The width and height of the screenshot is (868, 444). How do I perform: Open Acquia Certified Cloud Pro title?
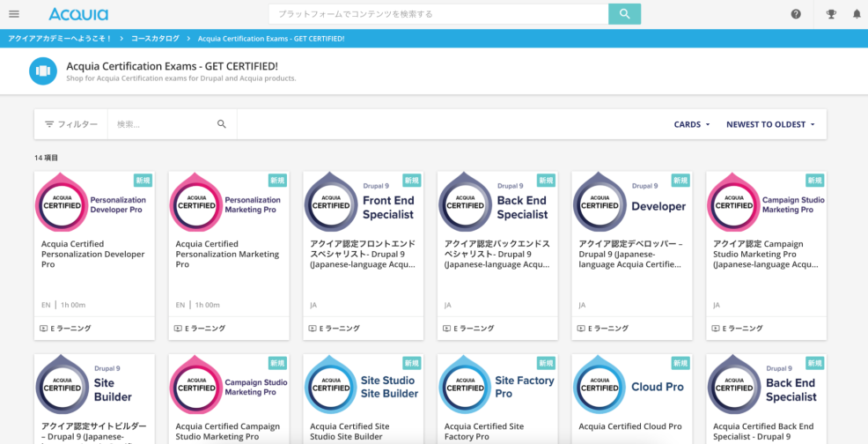[630, 426]
